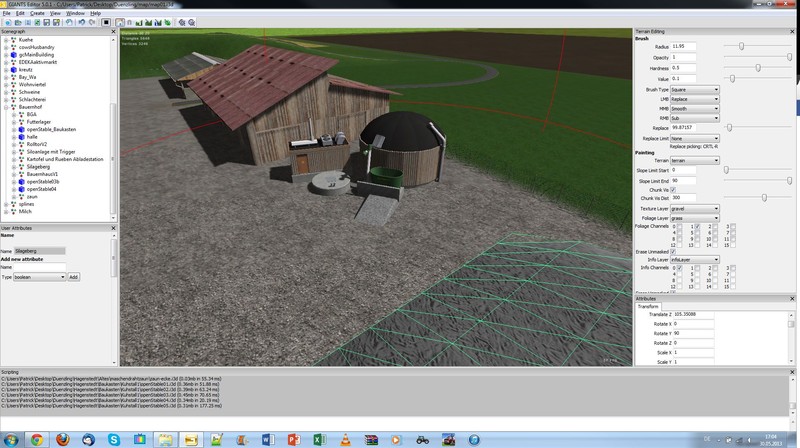The width and height of the screenshot is (800, 448).
Task: Open Firefox from the taskbar
Action: point(62,439)
